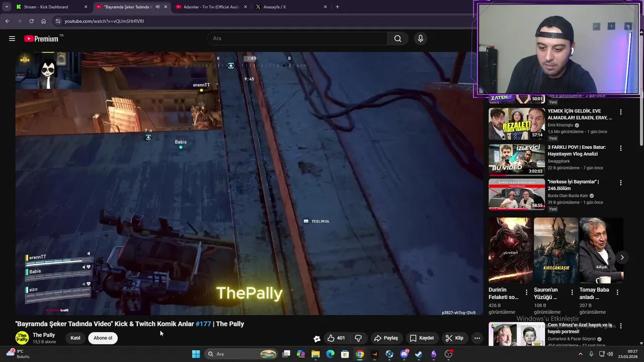The image size is (644, 362).
Task: Reload the current page
Action: [x=31, y=21]
